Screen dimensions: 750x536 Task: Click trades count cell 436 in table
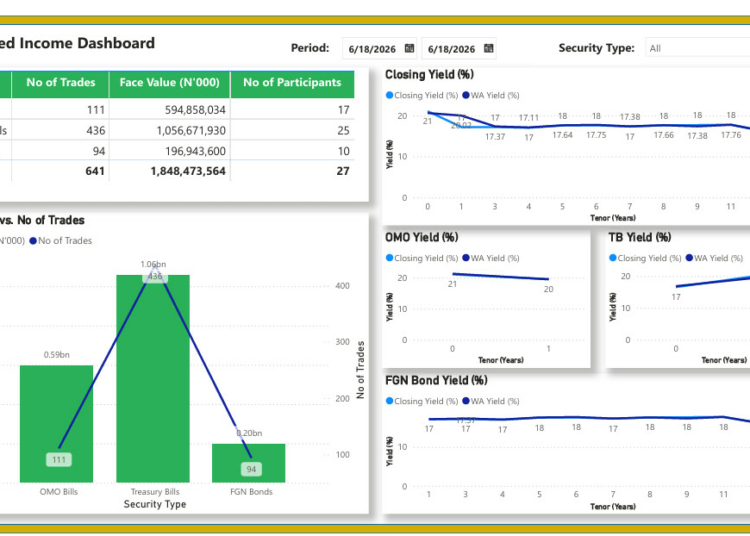(96, 131)
